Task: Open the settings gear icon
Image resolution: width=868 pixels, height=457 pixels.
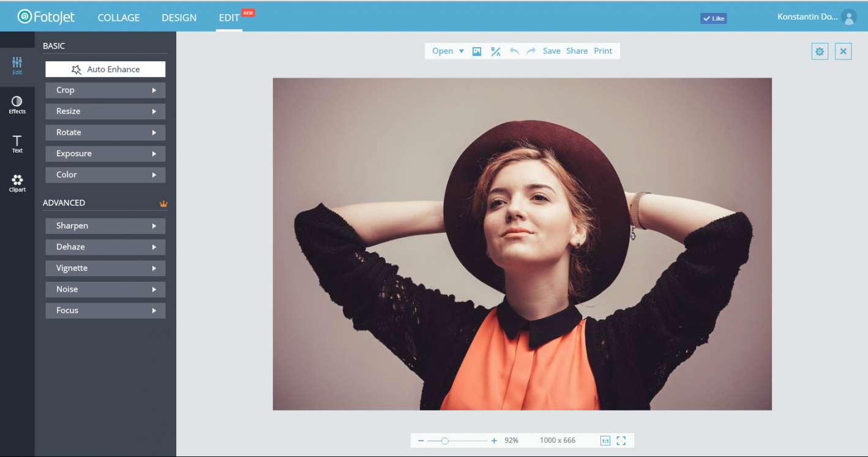Action: [820, 51]
